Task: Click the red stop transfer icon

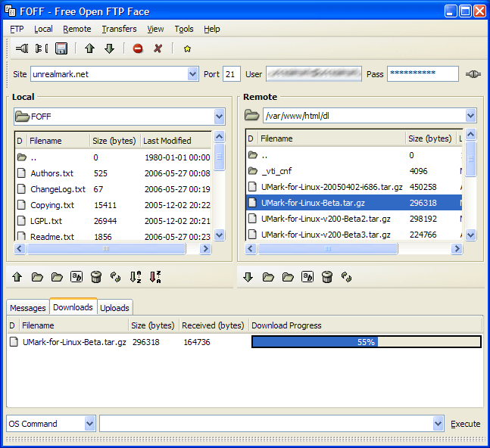Action: [138, 48]
